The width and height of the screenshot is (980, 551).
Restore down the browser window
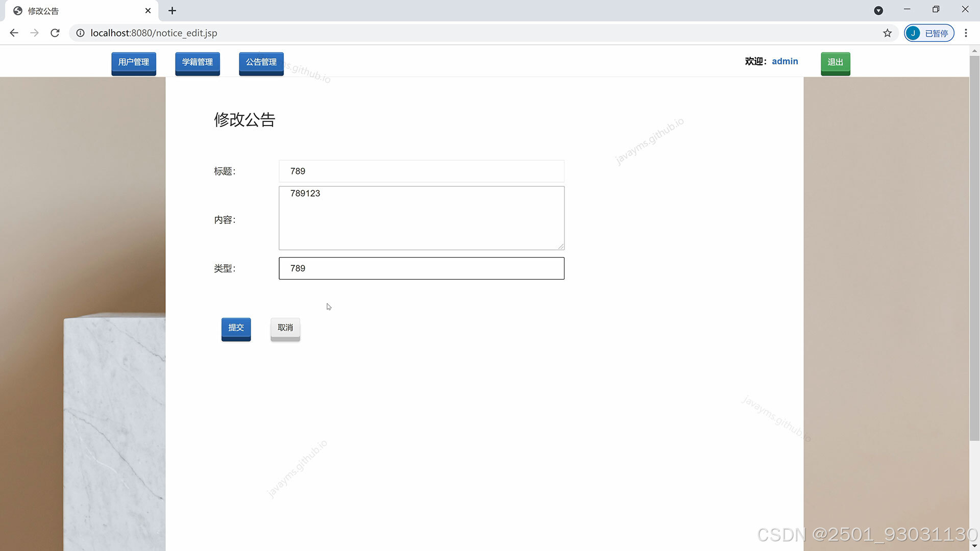click(x=936, y=10)
